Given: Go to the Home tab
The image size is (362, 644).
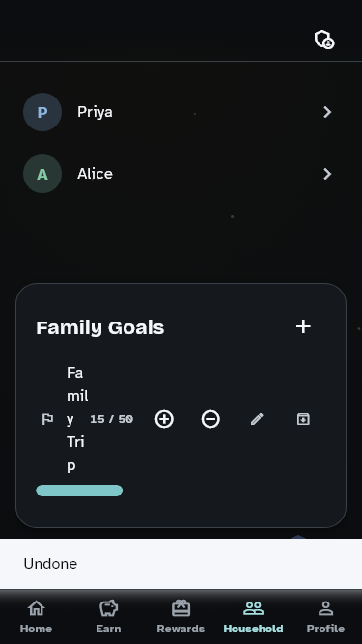Looking at the screenshot, I should pos(36,616).
